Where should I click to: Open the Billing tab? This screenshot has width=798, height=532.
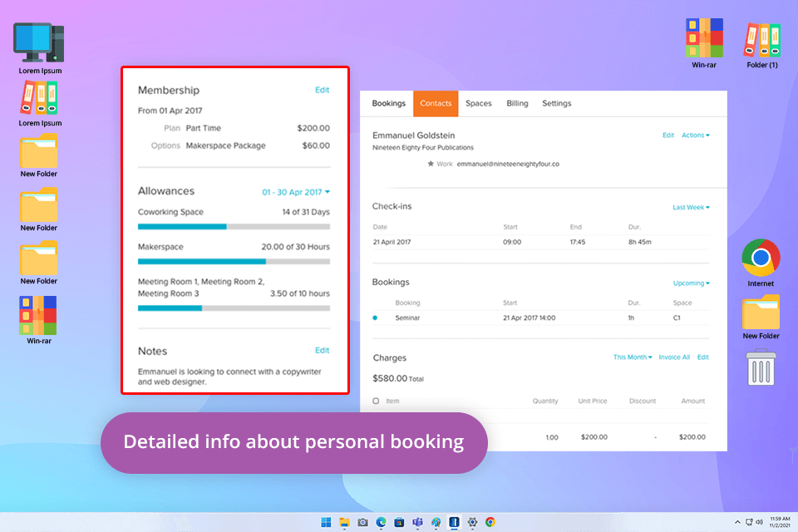pyautogui.click(x=517, y=103)
